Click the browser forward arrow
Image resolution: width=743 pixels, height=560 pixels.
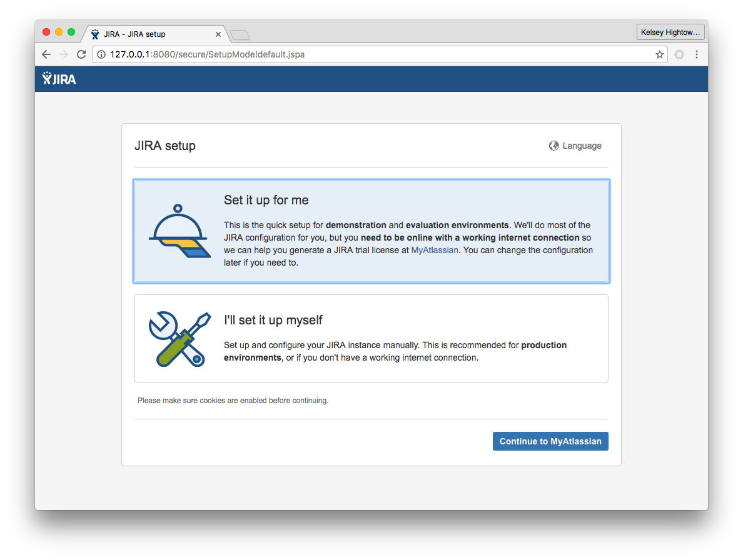tap(64, 54)
